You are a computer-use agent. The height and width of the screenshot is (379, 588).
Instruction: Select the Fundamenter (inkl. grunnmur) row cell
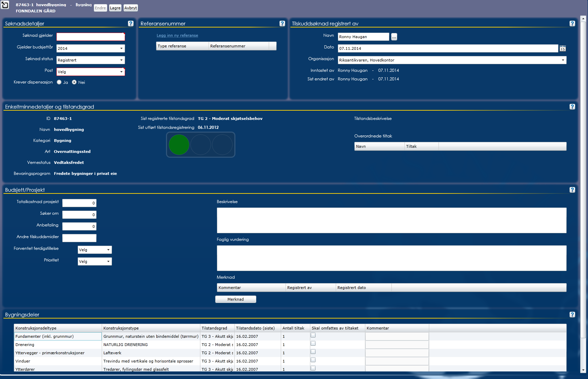tap(58, 336)
